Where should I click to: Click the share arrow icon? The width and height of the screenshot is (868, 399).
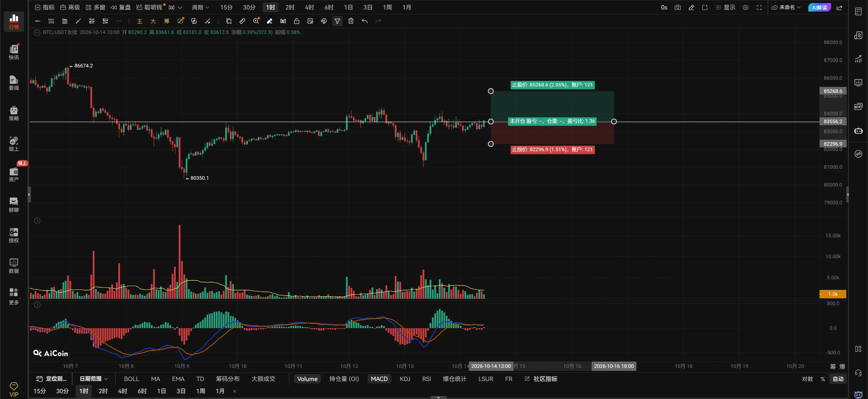click(x=840, y=7)
